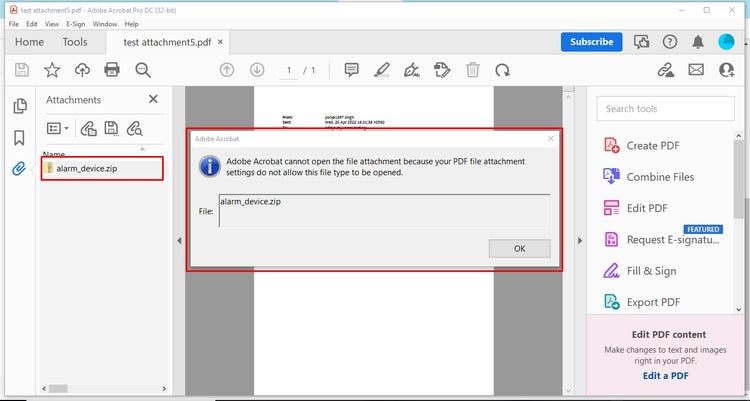The image size is (750, 401).
Task: Open the Window menu
Action: tap(105, 24)
